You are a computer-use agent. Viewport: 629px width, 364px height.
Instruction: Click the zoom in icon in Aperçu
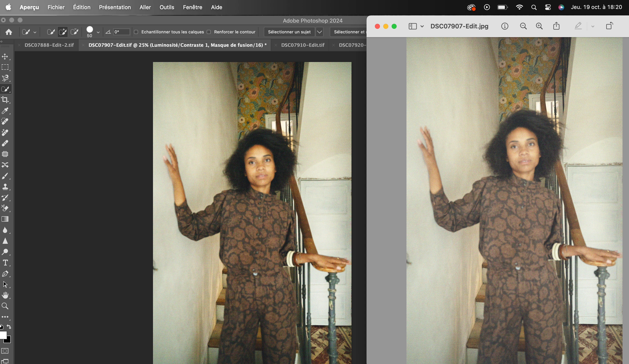click(x=539, y=26)
